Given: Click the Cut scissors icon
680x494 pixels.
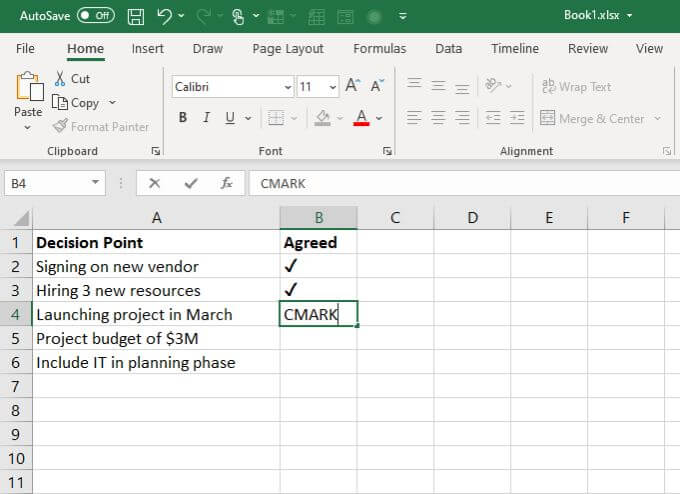Looking at the screenshot, I should [60, 79].
